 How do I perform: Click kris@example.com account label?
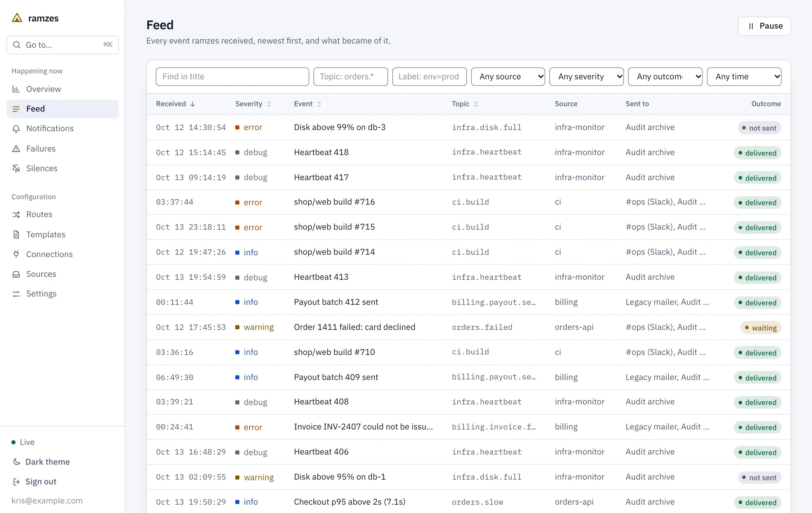pos(47,501)
